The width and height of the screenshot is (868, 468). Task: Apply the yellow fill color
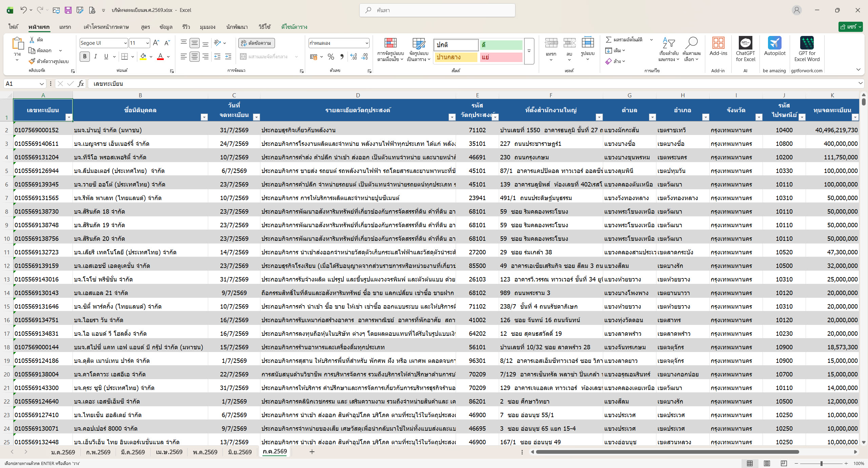pos(143,57)
